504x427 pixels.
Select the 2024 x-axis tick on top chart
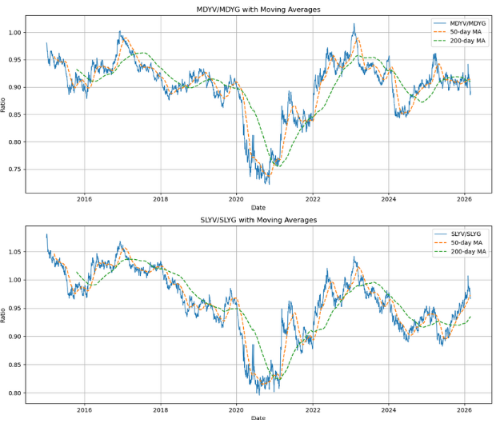(388, 200)
